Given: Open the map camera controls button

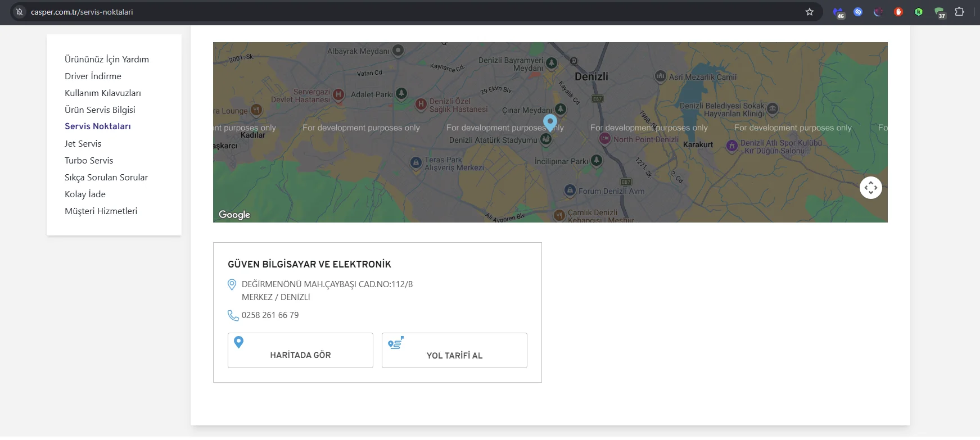Looking at the screenshot, I should (871, 188).
